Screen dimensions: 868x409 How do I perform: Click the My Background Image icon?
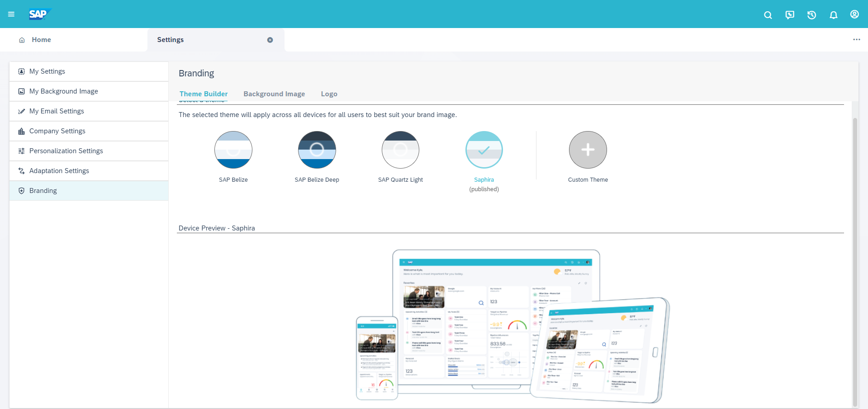tap(21, 91)
